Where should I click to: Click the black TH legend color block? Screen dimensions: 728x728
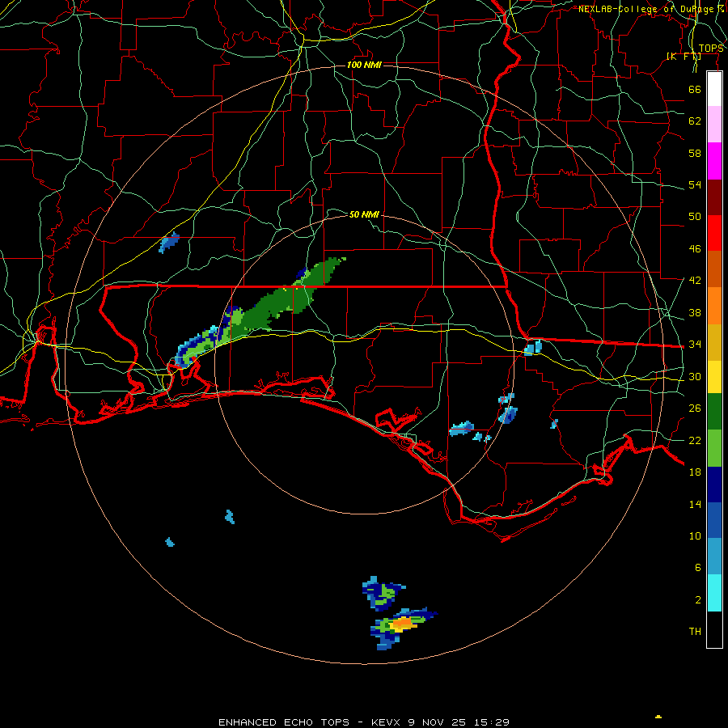(x=714, y=629)
